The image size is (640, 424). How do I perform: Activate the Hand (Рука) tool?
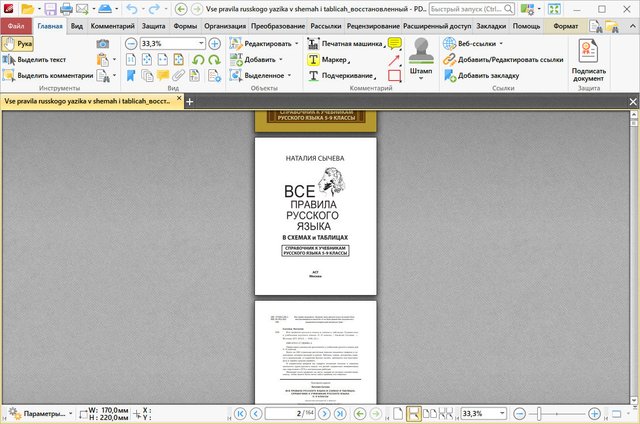pyautogui.click(x=17, y=44)
